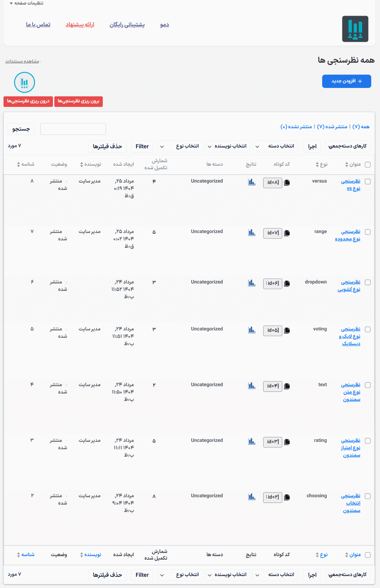Open results chart icon for versus poll
This screenshot has width=380, height=588.
pyautogui.click(x=252, y=182)
